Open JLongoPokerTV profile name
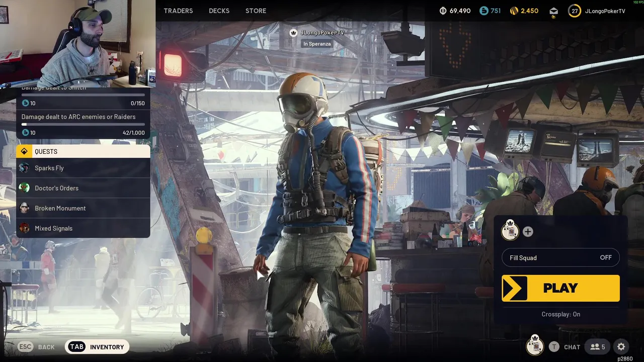Viewport: 644px width, 362px height. click(604, 11)
